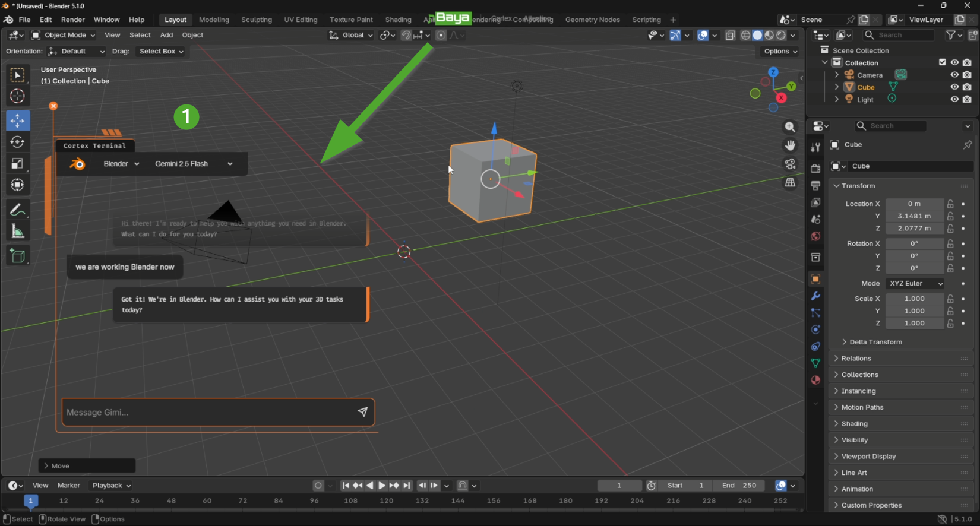Select the Cursor tool in the toolbar
980x526 pixels.
tap(17, 96)
